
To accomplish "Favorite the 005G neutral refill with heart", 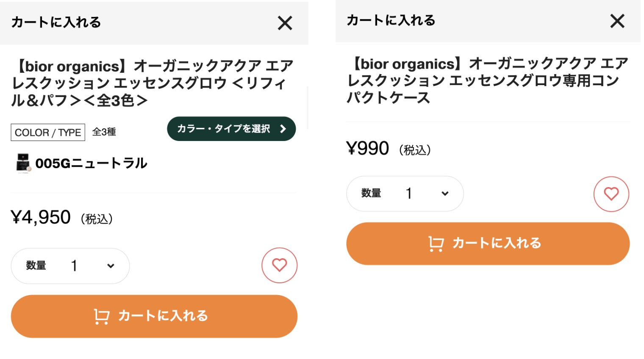I will coord(279,265).
